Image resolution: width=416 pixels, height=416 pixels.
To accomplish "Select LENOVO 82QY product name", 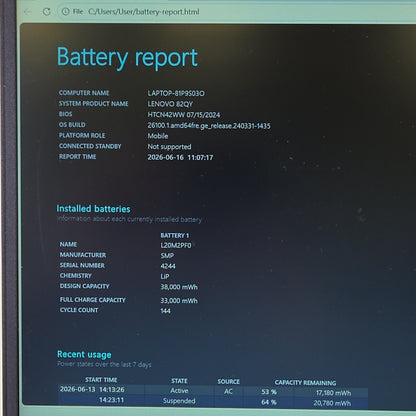I will tap(170, 104).
